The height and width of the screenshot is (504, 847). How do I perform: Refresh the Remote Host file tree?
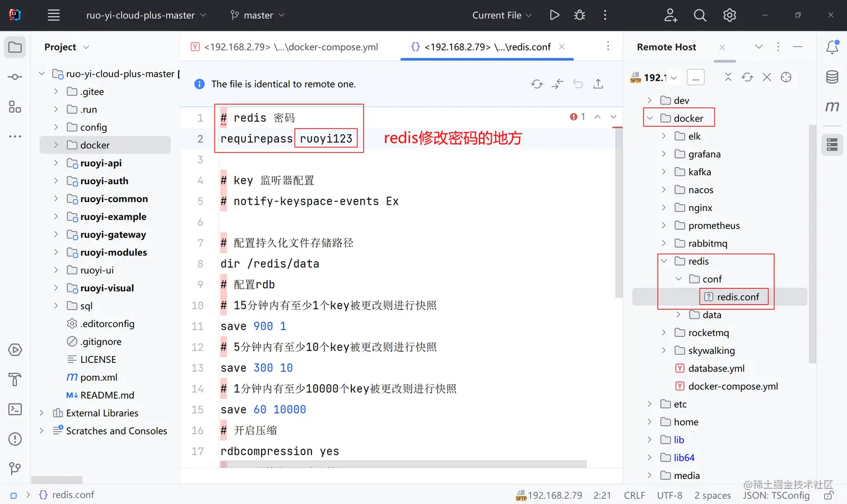point(747,77)
